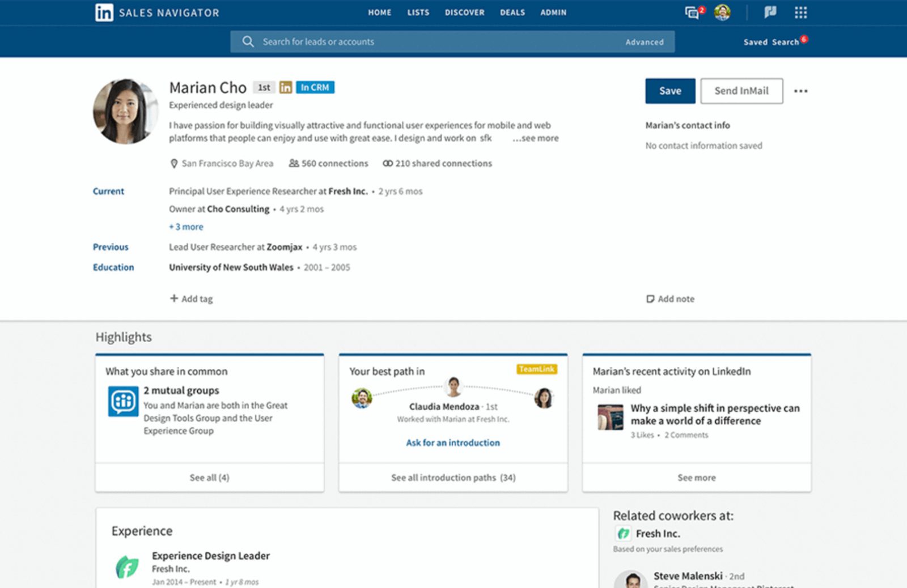Click the flag icon in top bar
The width and height of the screenshot is (907, 588).
pyautogui.click(x=770, y=12)
